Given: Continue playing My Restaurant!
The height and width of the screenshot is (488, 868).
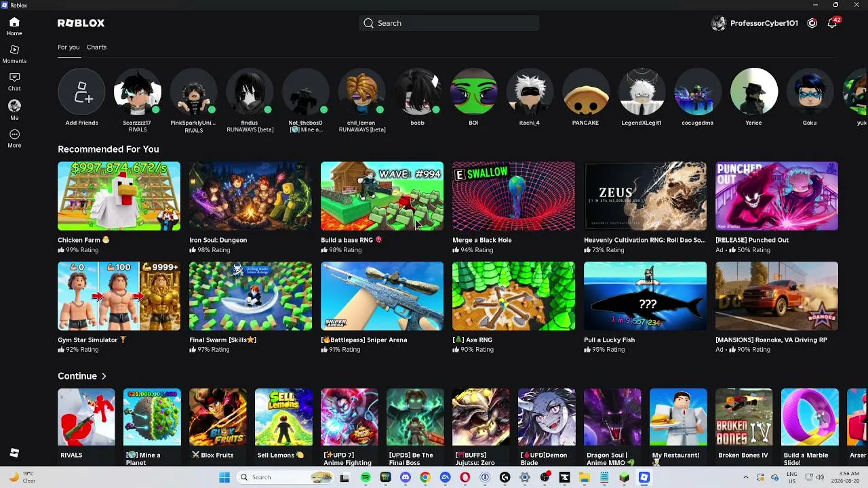Looking at the screenshot, I should 678,417.
